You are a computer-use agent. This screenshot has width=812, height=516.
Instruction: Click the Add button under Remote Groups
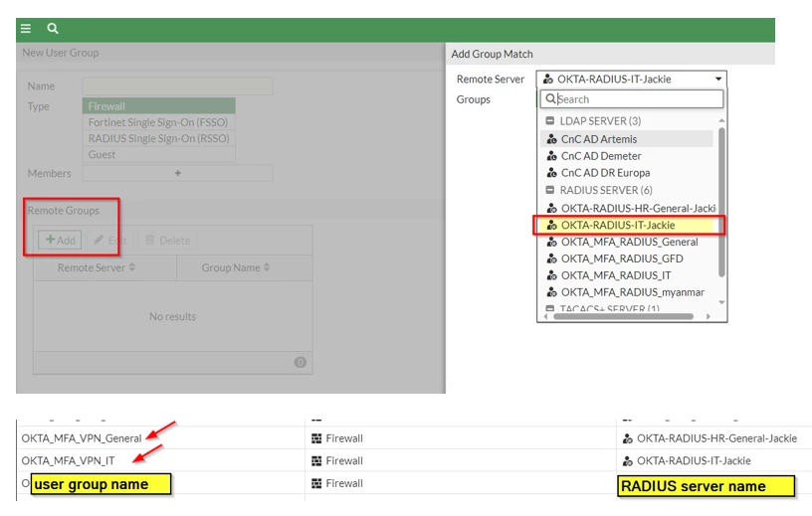60,240
